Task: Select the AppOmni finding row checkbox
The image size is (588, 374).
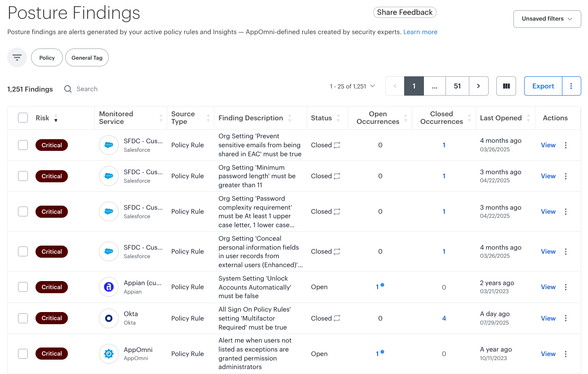Action: [23, 354]
